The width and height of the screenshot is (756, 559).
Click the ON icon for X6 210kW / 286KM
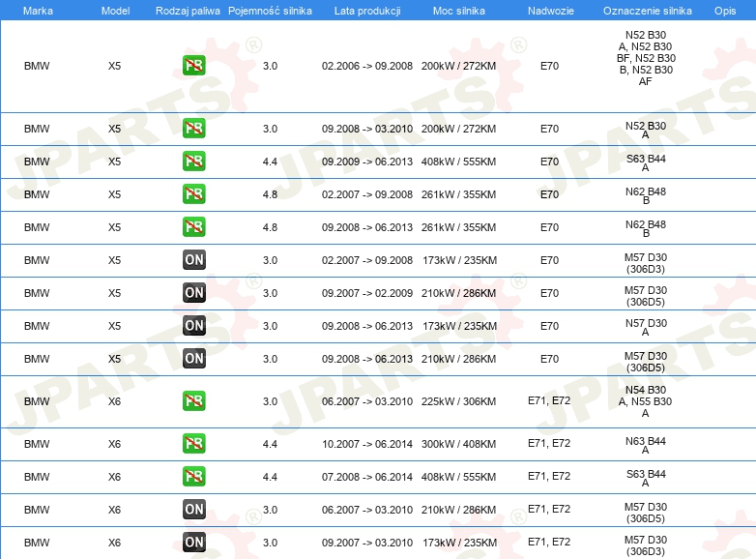pos(193,510)
